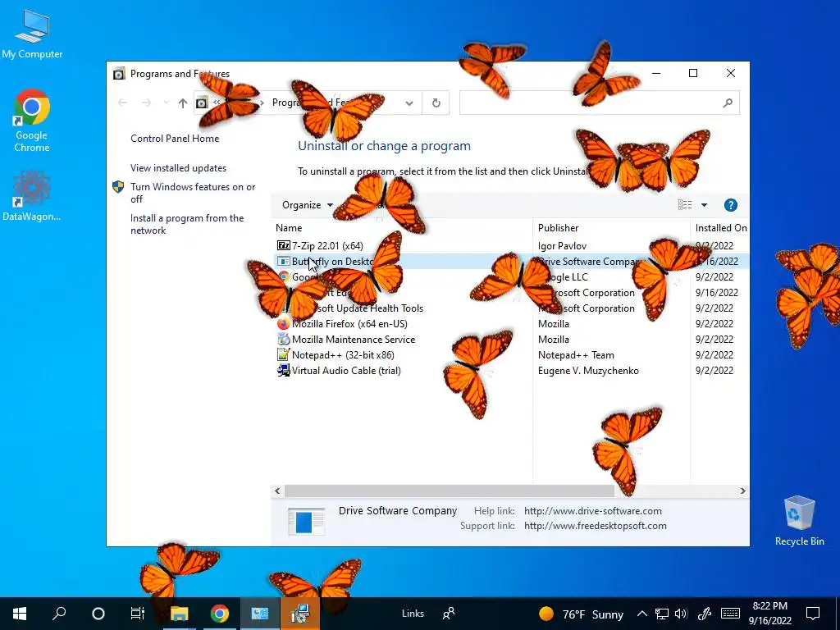Viewport: 840px width, 630px height.
Task: Click the 7-Zip program icon
Action: 283,246
